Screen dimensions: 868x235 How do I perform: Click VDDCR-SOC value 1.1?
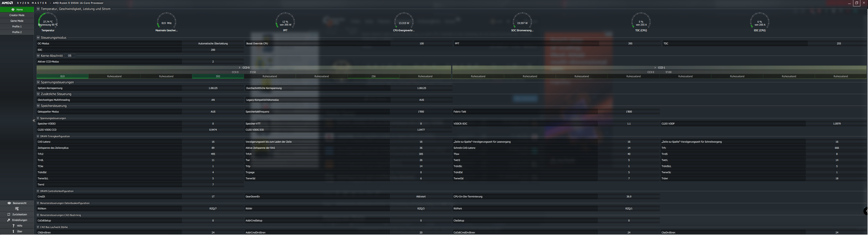click(629, 124)
